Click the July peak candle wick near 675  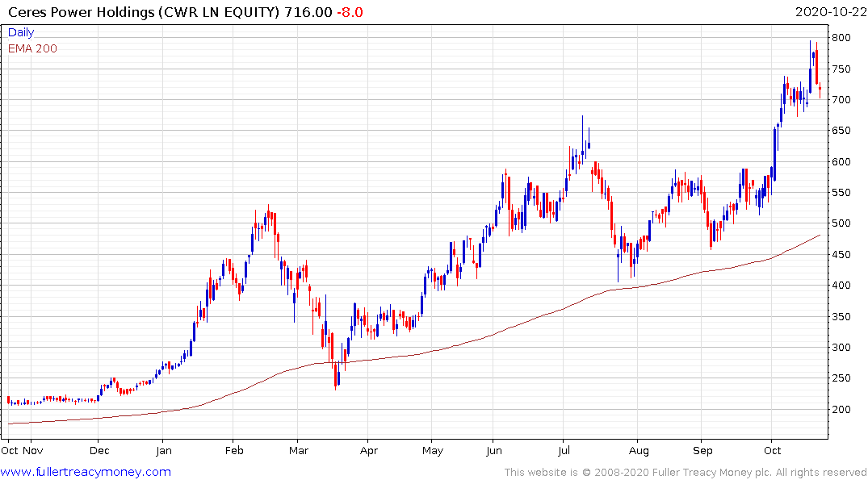point(582,138)
